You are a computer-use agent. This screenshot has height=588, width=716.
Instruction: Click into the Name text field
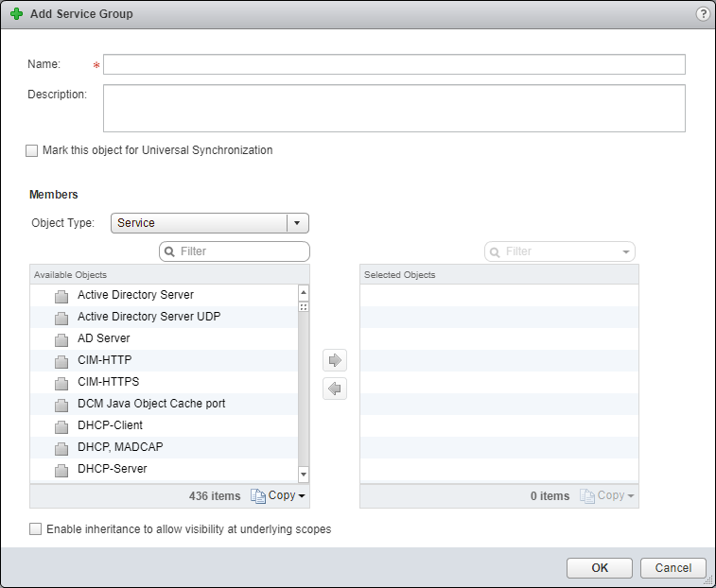pyautogui.click(x=393, y=64)
